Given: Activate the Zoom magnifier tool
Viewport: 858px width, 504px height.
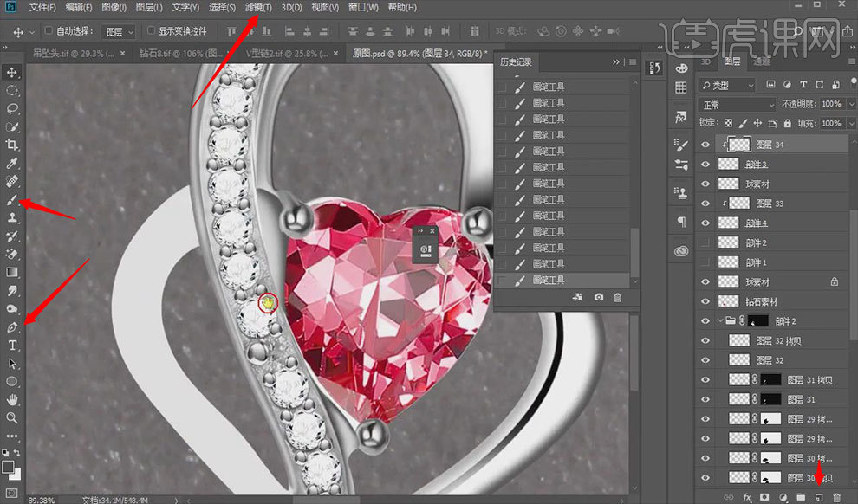Looking at the screenshot, I should coord(12,417).
